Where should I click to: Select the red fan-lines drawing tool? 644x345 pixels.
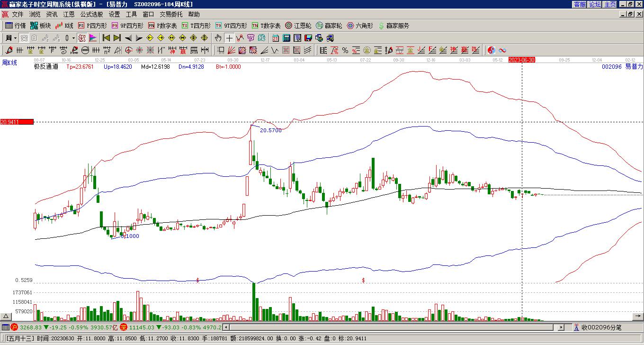[x=232, y=50]
